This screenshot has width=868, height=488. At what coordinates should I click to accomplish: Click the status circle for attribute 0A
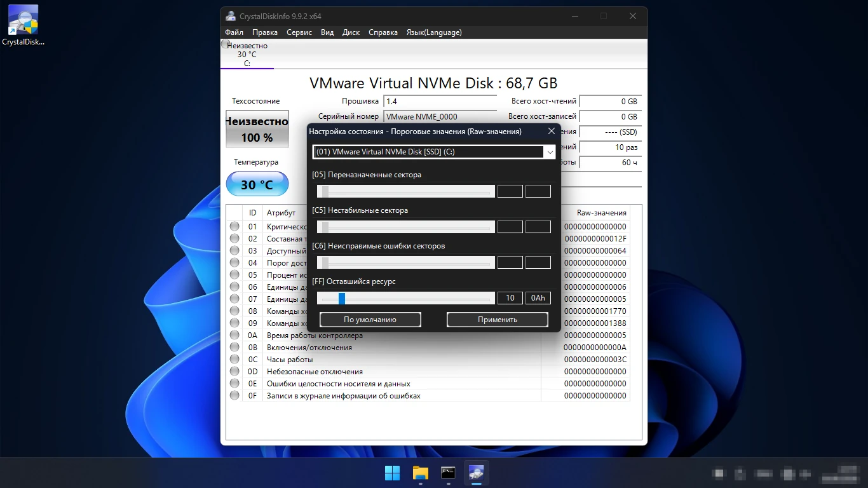pos(234,335)
